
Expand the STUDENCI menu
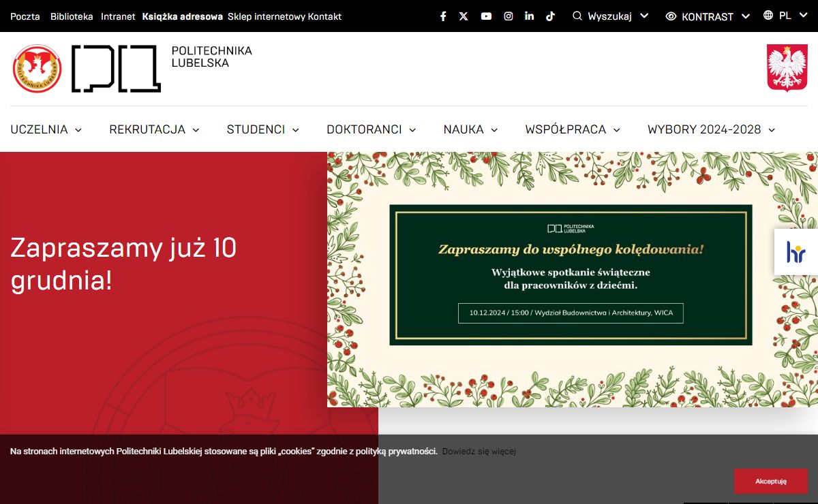point(263,129)
